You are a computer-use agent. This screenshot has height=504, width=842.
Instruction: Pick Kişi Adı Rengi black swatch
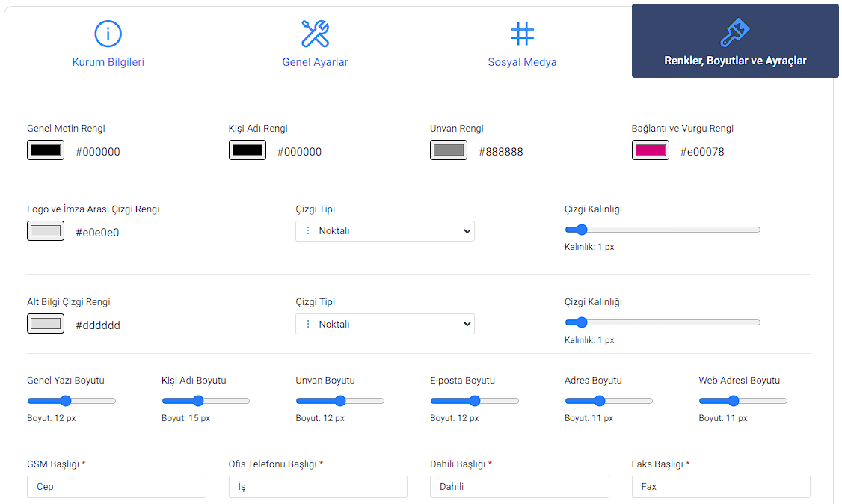click(248, 150)
